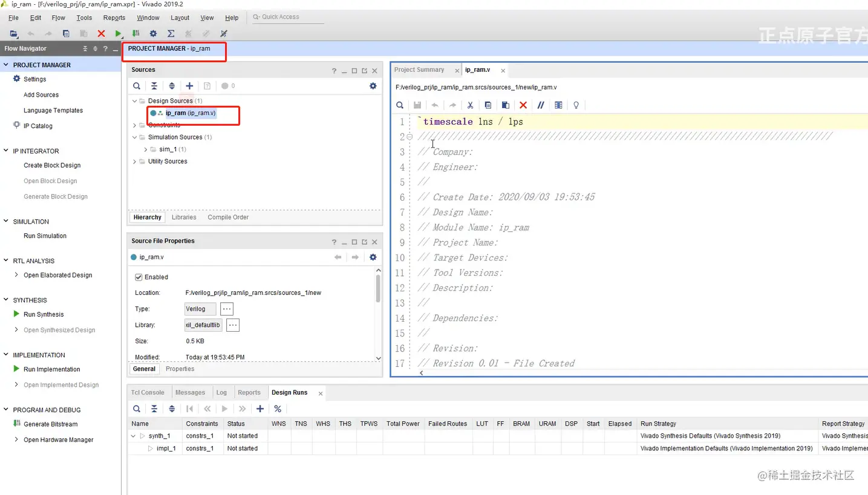The width and height of the screenshot is (868, 495).
Task: Collapse the Design Sources tree node
Action: pos(135,101)
